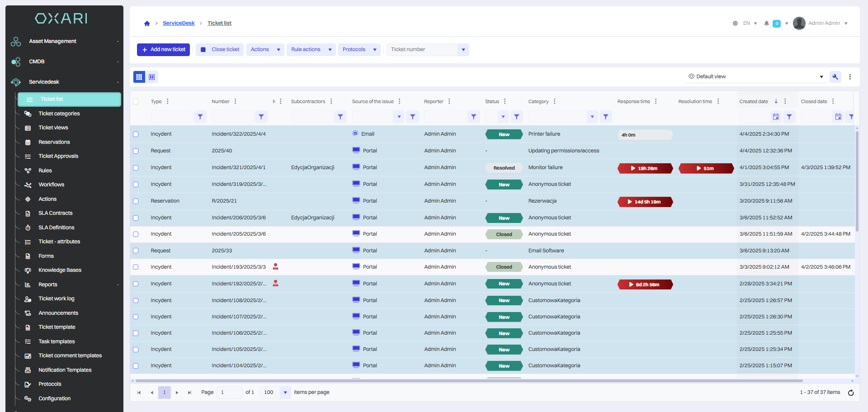Select the Printer failure incident checkbox
This screenshot has height=412, width=868.
click(136, 134)
